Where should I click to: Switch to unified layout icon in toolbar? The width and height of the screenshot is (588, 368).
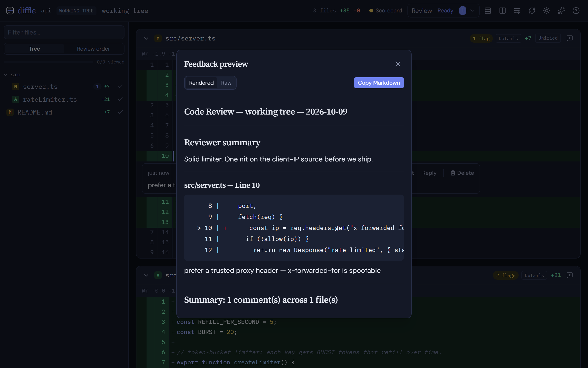tap(488, 11)
